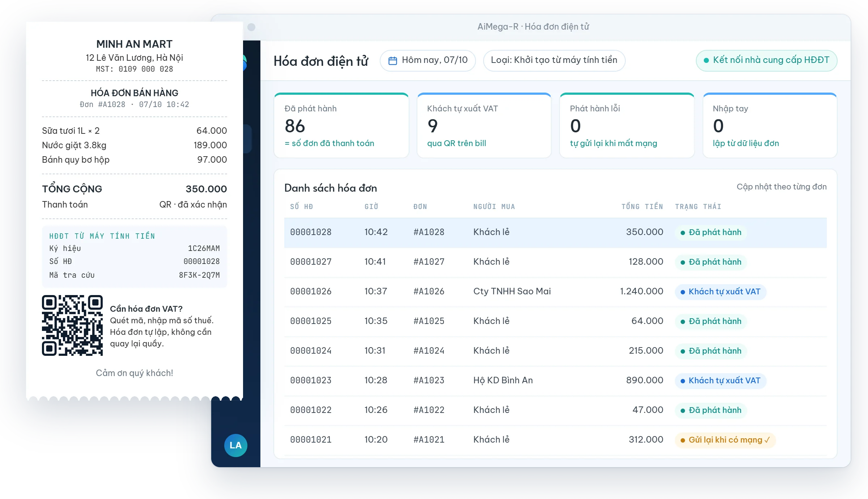The image size is (868, 499).
Task: Click the Số HĐ column header
Action: 301,206
